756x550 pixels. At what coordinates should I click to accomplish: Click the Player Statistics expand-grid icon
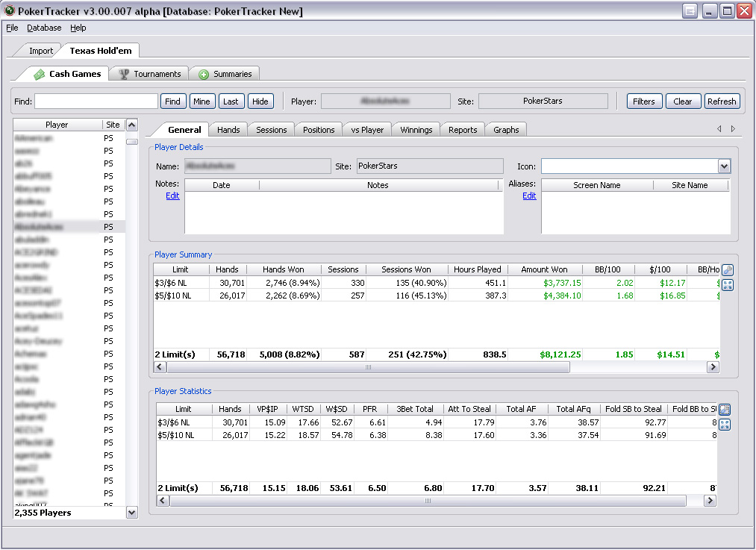click(725, 425)
